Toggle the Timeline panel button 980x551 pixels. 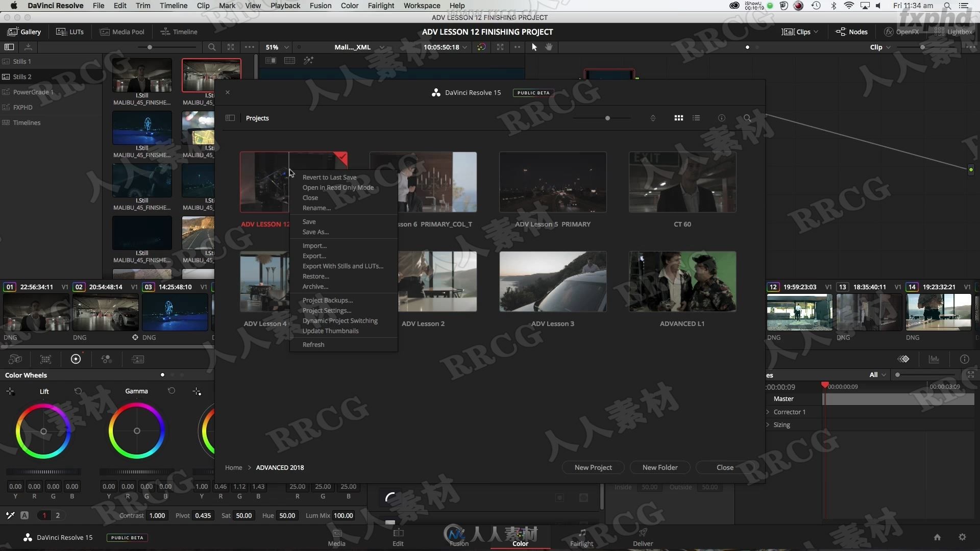coord(179,32)
